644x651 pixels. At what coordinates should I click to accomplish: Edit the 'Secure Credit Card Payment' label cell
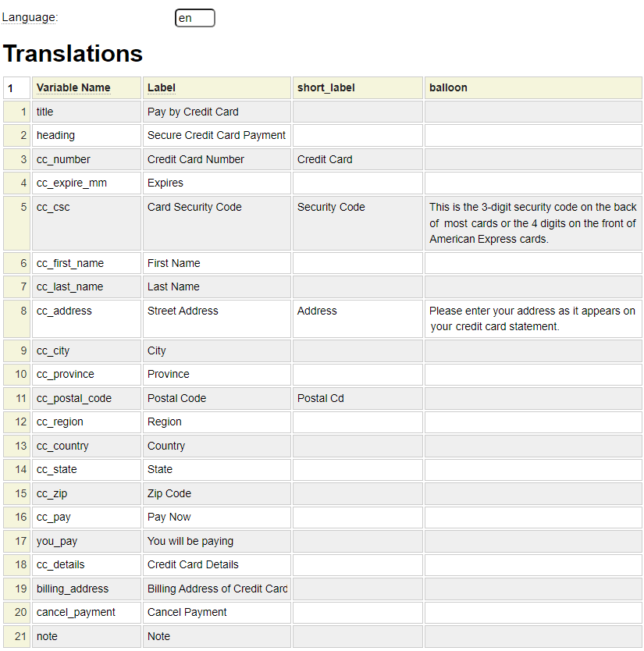[x=216, y=135]
